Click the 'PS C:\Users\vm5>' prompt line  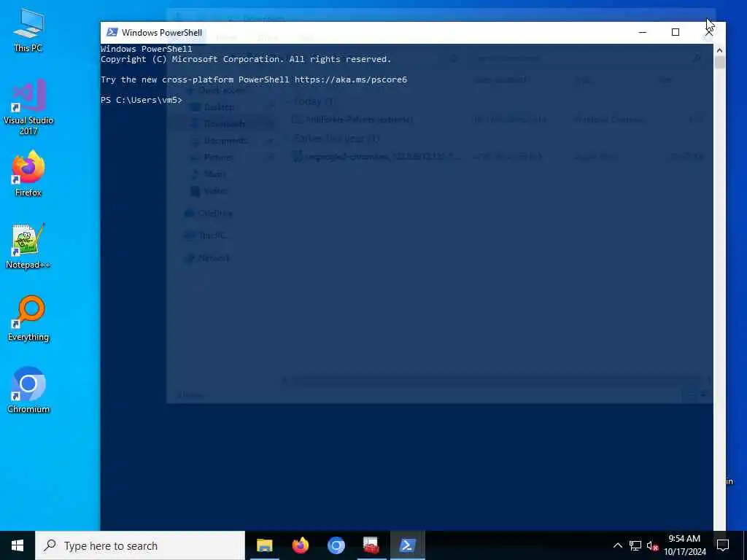tap(142, 100)
